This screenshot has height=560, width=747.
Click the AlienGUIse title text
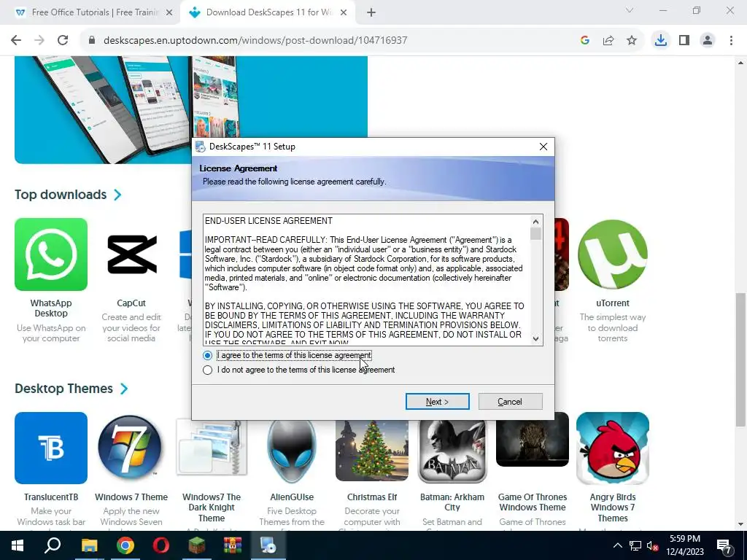click(292, 497)
